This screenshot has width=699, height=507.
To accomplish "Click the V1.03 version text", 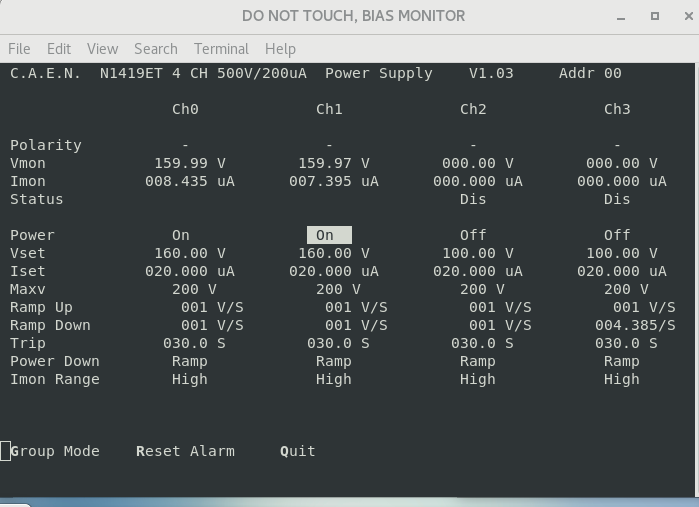I will point(491,73).
